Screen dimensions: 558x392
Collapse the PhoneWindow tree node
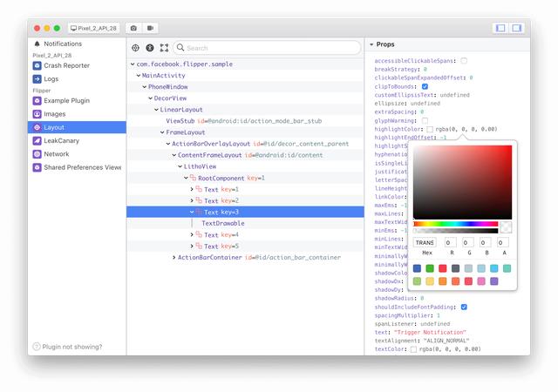(145, 87)
